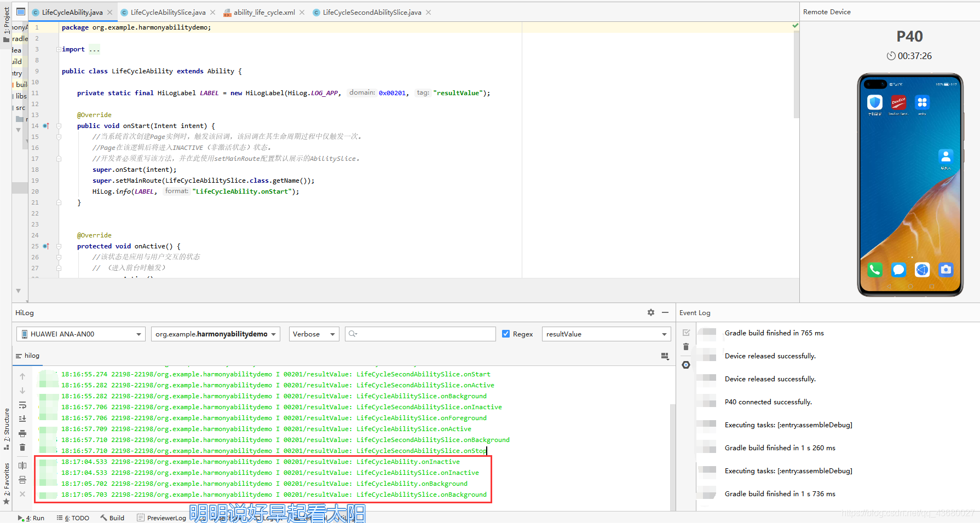Collapse the onStart method fold marker

pyautogui.click(x=59, y=126)
